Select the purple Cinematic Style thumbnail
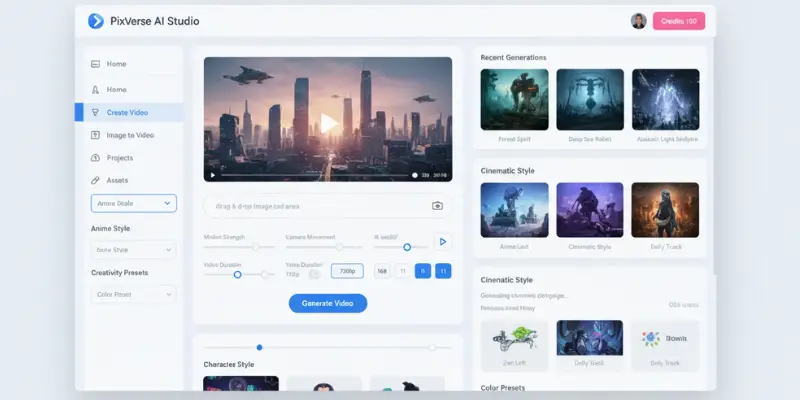Viewport: 800px width, 400px height. [590, 210]
